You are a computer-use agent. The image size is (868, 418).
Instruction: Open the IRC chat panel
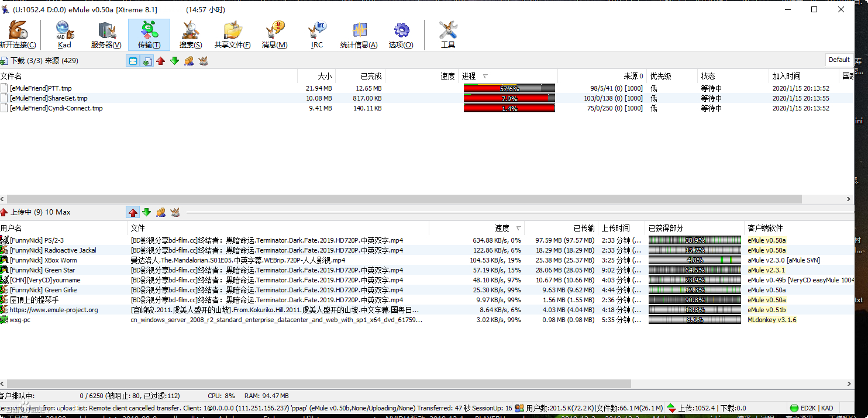coord(317,34)
